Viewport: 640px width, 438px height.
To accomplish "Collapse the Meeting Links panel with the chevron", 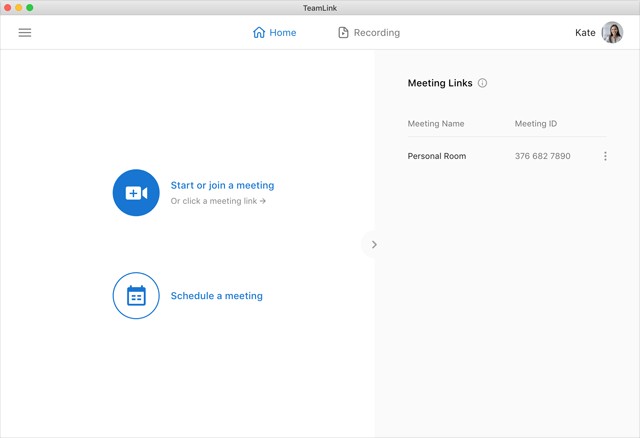I will pos(374,244).
